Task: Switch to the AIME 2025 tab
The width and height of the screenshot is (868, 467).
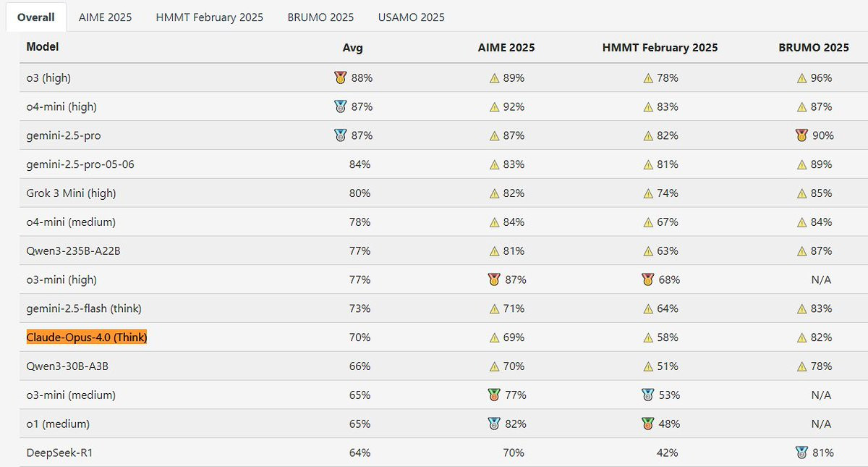Action: [x=105, y=17]
